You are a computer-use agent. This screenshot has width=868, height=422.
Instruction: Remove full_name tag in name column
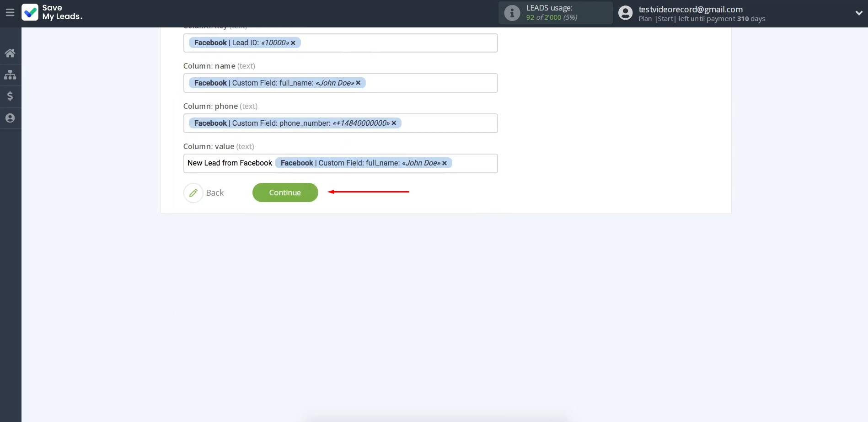tap(358, 83)
